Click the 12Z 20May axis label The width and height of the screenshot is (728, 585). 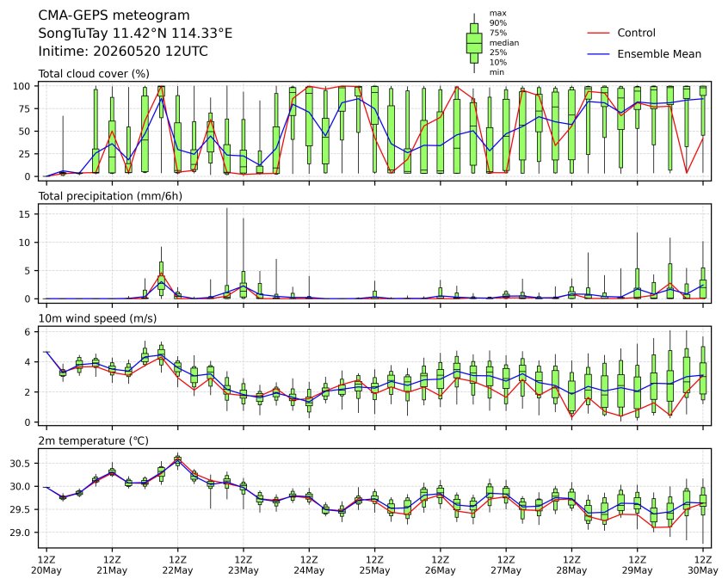(46, 565)
